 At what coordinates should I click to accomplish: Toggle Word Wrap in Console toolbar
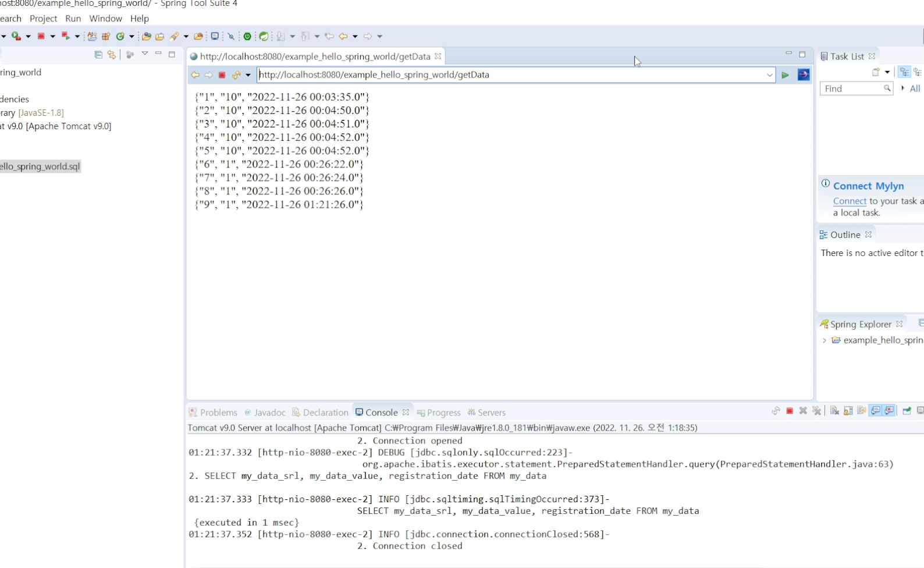[x=861, y=411]
